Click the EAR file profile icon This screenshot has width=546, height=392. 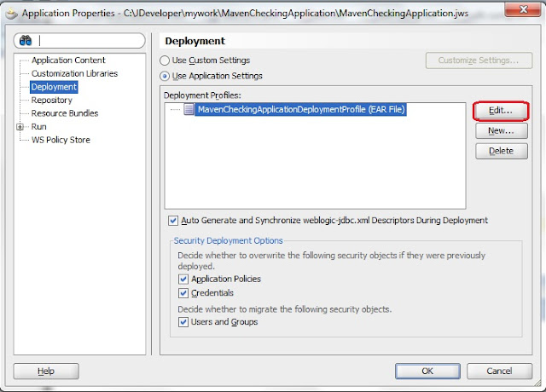pos(189,109)
